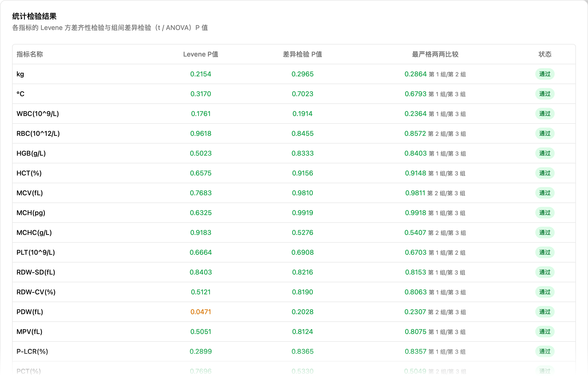
Task: Click the 通过 badge in RDW-SD row
Action: pos(545,272)
